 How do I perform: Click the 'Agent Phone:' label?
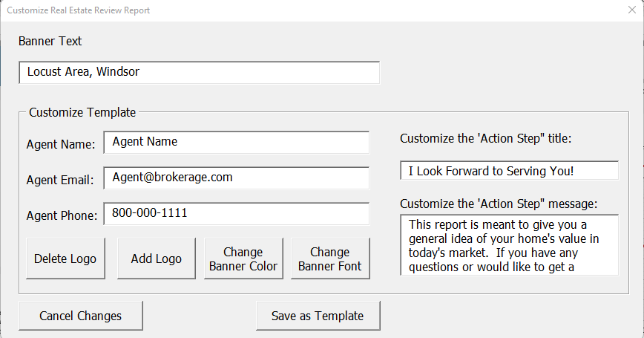(x=62, y=215)
